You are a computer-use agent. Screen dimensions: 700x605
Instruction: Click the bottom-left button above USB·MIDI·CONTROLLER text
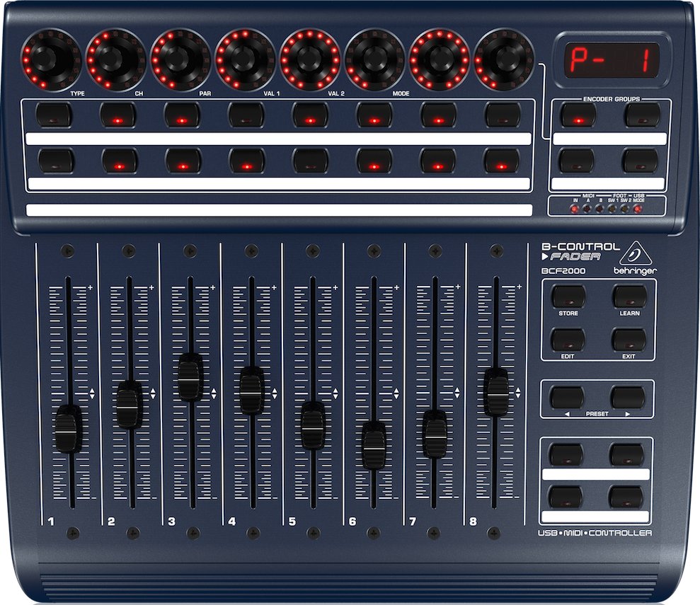(566, 497)
